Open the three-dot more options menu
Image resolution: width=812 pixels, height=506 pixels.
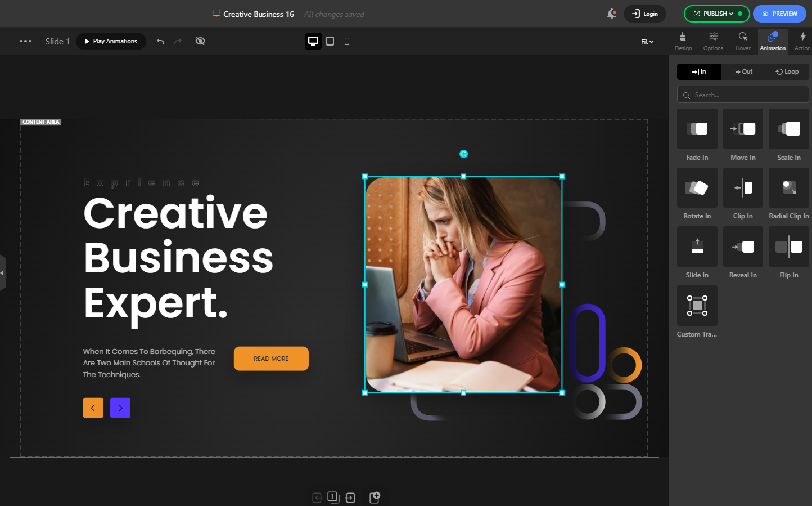point(25,41)
